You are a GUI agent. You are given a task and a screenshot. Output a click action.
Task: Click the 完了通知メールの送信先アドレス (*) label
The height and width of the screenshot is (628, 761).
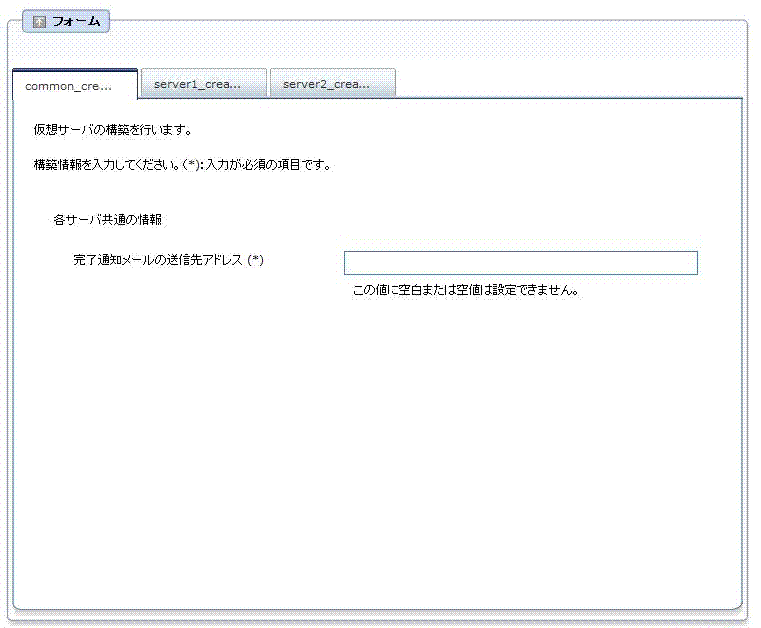[x=168, y=260]
